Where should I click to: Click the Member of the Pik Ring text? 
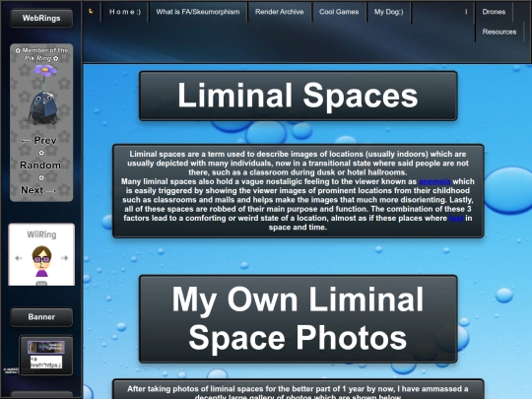click(x=41, y=54)
